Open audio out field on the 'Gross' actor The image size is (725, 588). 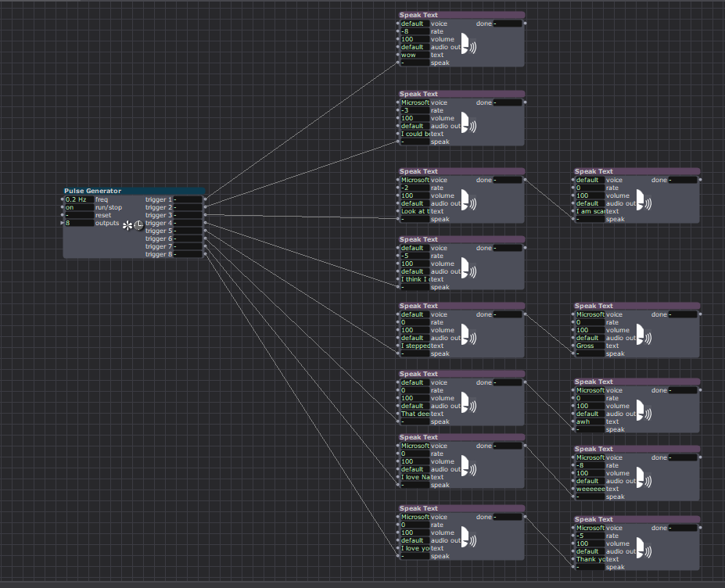pyautogui.click(x=590, y=338)
